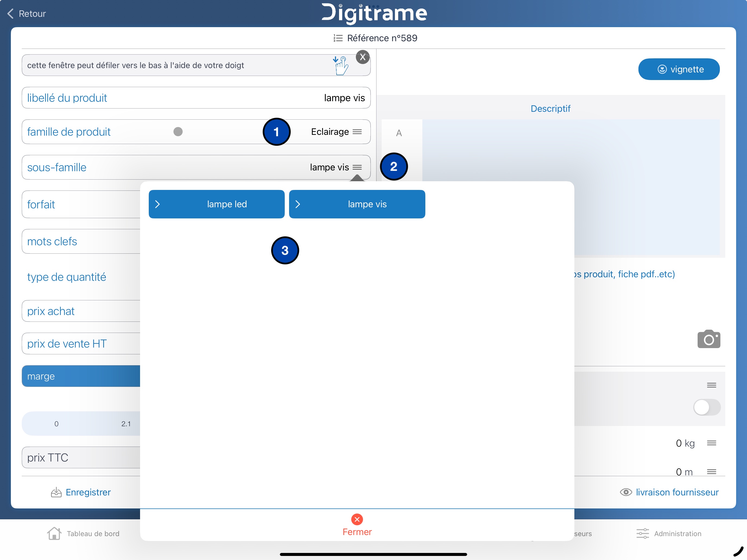The height and width of the screenshot is (560, 747).
Task: Tap the finger scroll gesture icon
Action: [x=341, y=65]
